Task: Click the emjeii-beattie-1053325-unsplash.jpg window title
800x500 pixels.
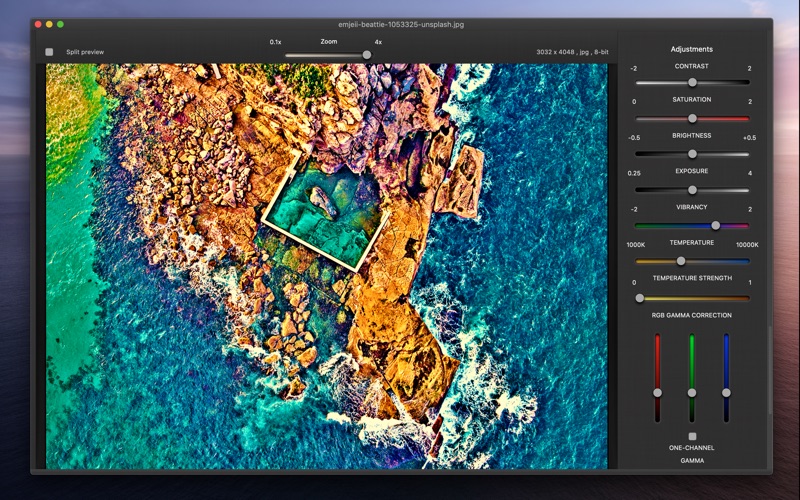Action: tap(401, 24)
